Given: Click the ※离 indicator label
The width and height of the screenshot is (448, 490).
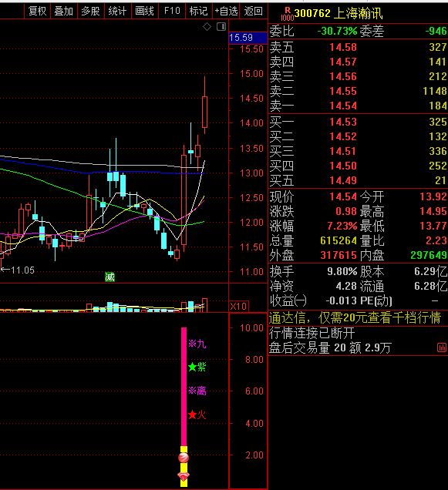Looking at the screenshot, I should [x=197, y=391].
